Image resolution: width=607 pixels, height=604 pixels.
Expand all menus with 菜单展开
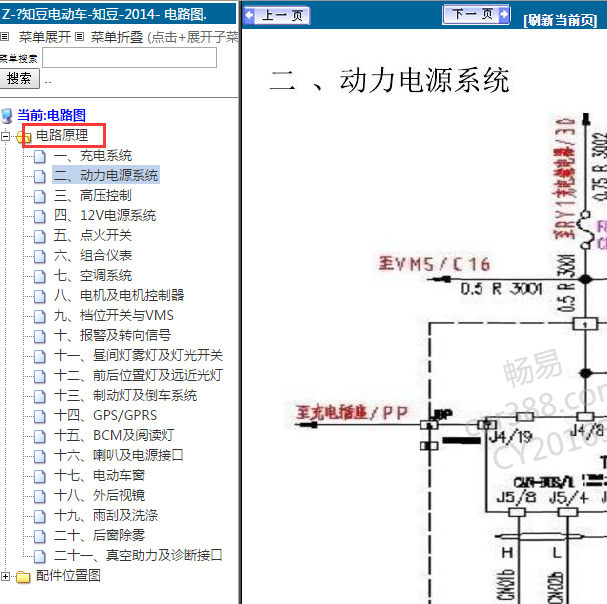point(45,37)
